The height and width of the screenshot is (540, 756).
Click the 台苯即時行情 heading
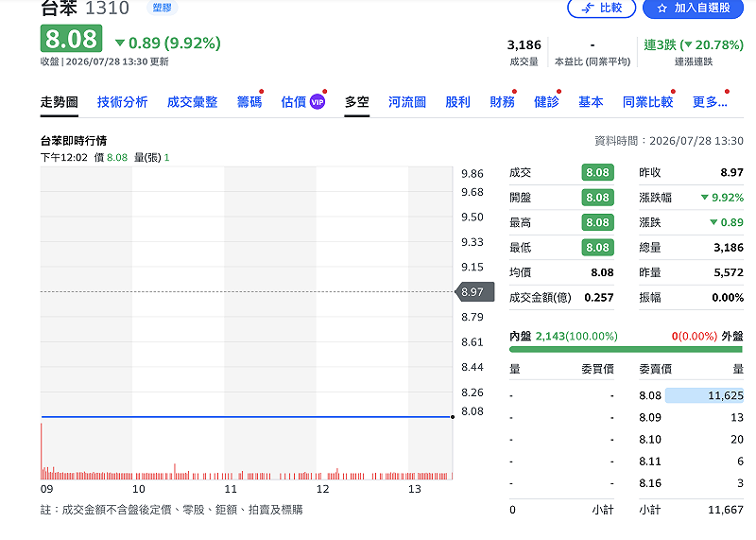[x=74, y=141]
